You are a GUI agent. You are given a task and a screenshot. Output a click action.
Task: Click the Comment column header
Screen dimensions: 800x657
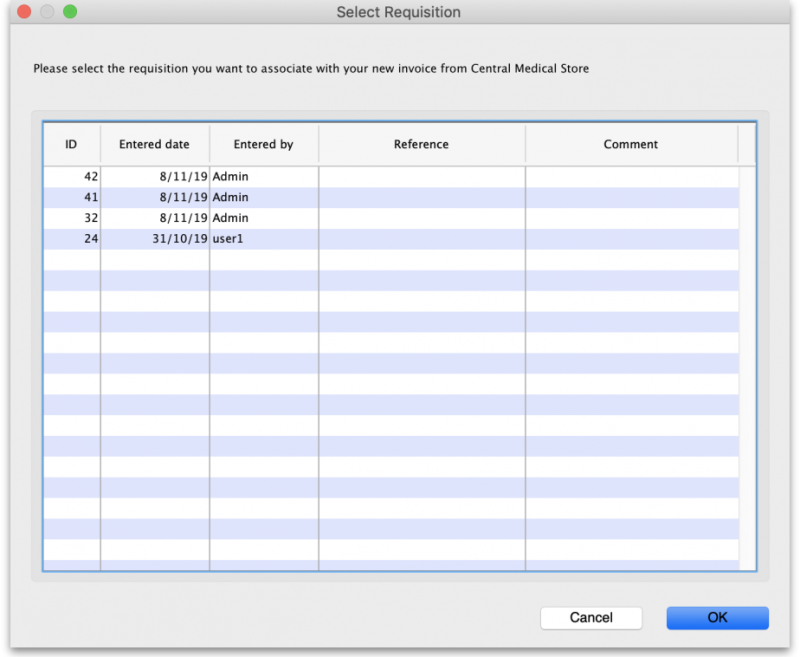tap(630, 144)
